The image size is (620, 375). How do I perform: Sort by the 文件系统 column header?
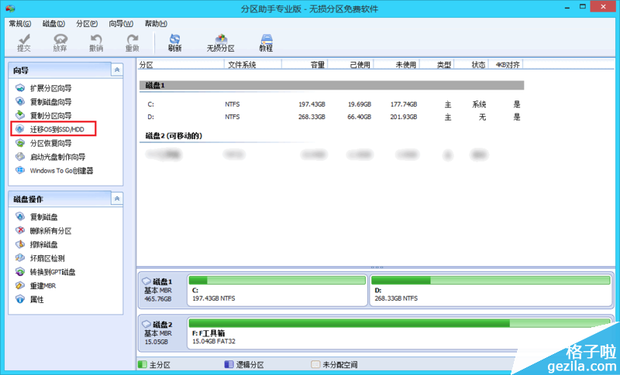[x=253, y=64]
